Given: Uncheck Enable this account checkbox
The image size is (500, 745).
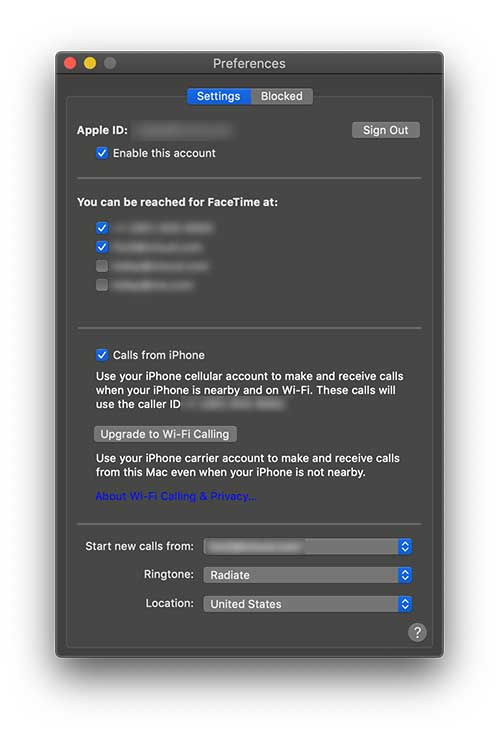Looking at the screenshot, I should tap(102, 153).
